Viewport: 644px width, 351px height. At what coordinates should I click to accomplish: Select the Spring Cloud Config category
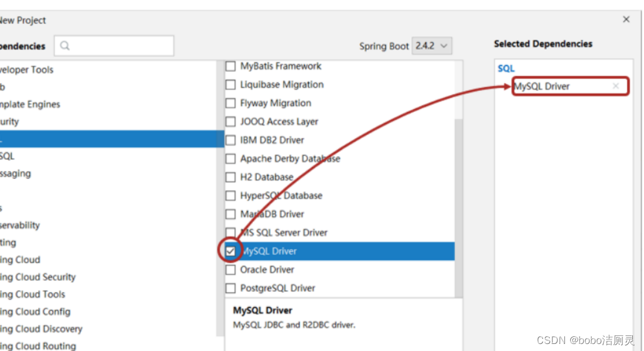click(35, 312)
